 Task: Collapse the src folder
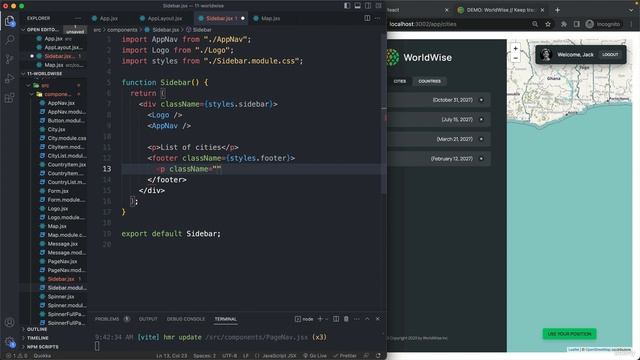45,85
